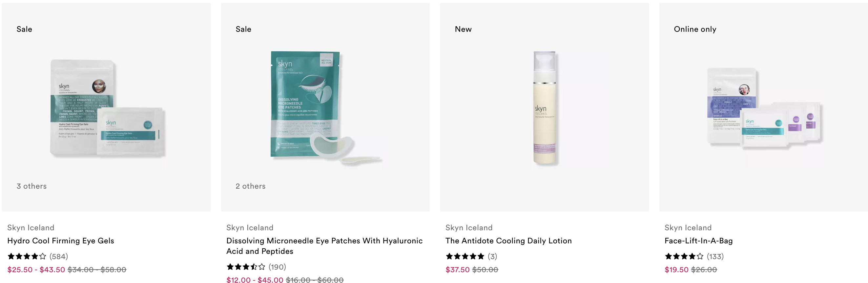Click the Hydro Cool Firming Eye Gels title
This screenshot has height=283, width=868.
(x=61, y=241)
